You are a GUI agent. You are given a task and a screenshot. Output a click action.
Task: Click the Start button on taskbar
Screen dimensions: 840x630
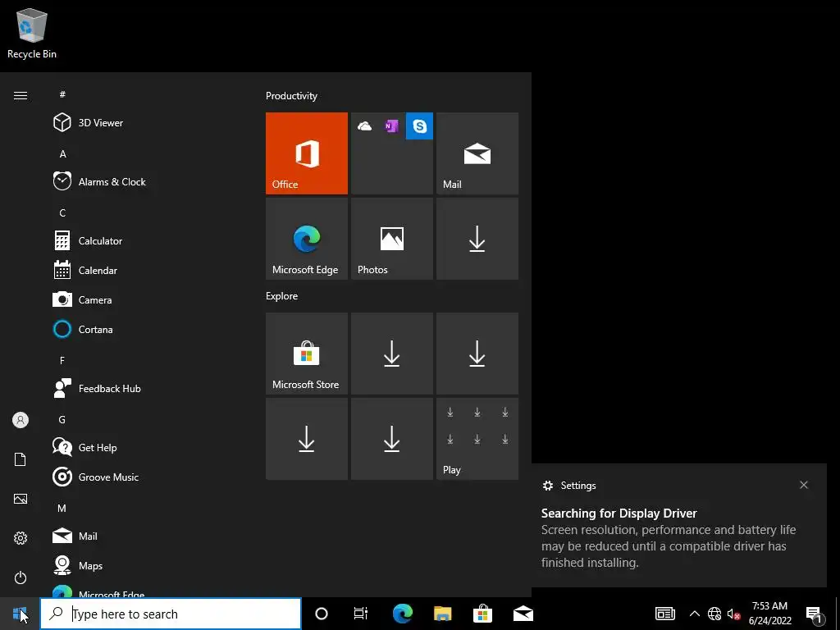pyautogui.click(x=20, y=614)
